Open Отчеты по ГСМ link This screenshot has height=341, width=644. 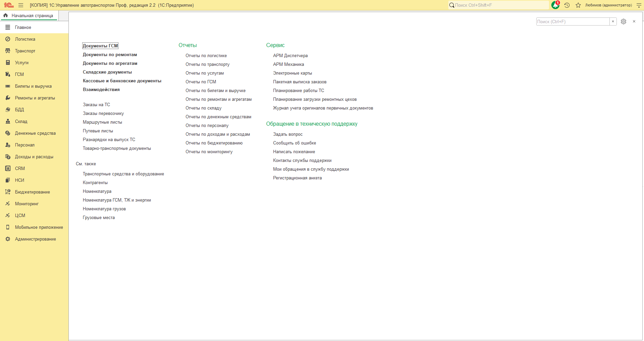(201, 82)
